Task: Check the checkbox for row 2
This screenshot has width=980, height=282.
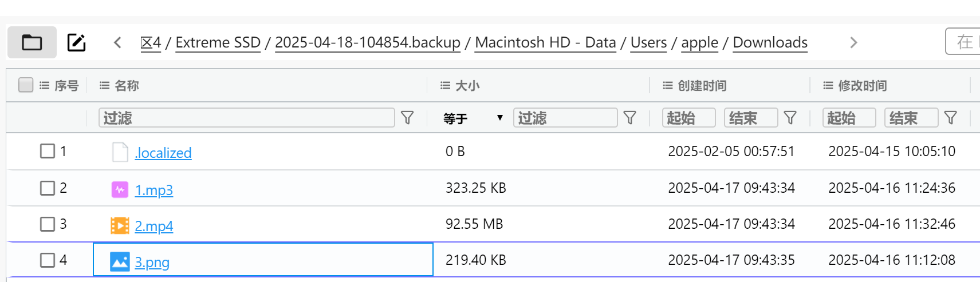Action: [x=48, y=188]
